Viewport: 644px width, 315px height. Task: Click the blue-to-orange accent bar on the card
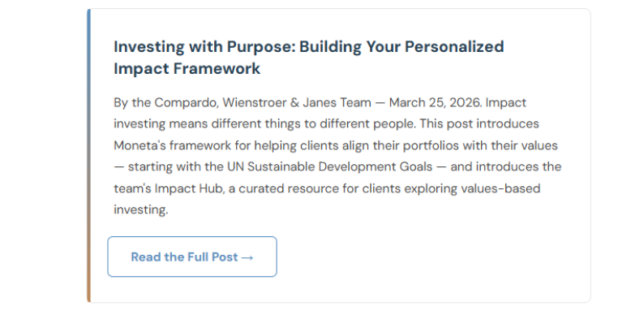[88, 155]
